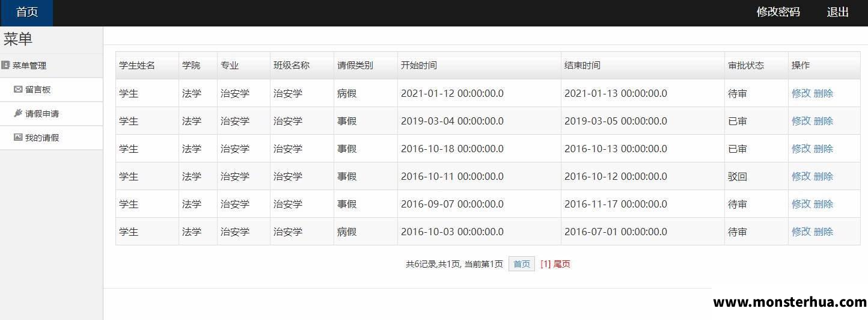Click 删除 for the 2016-10-11 leave row
This screenshot has height=320, width=868.
tap(824, 176)
